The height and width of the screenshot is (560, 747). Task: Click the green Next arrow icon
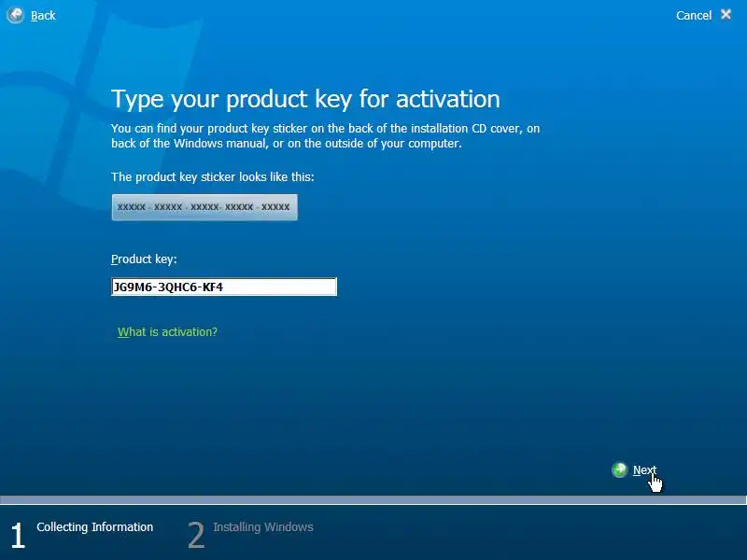[619, 470]
